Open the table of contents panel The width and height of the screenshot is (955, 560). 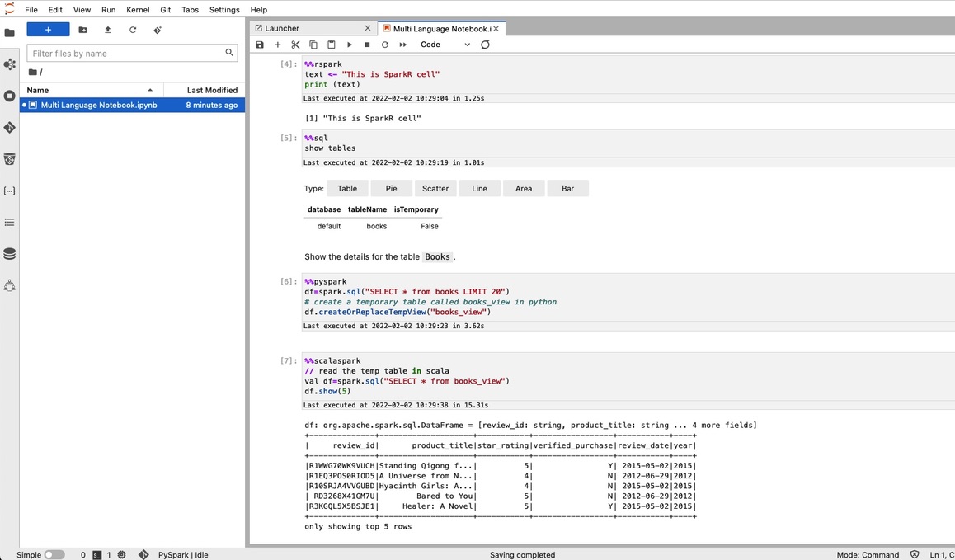point(12,222)
